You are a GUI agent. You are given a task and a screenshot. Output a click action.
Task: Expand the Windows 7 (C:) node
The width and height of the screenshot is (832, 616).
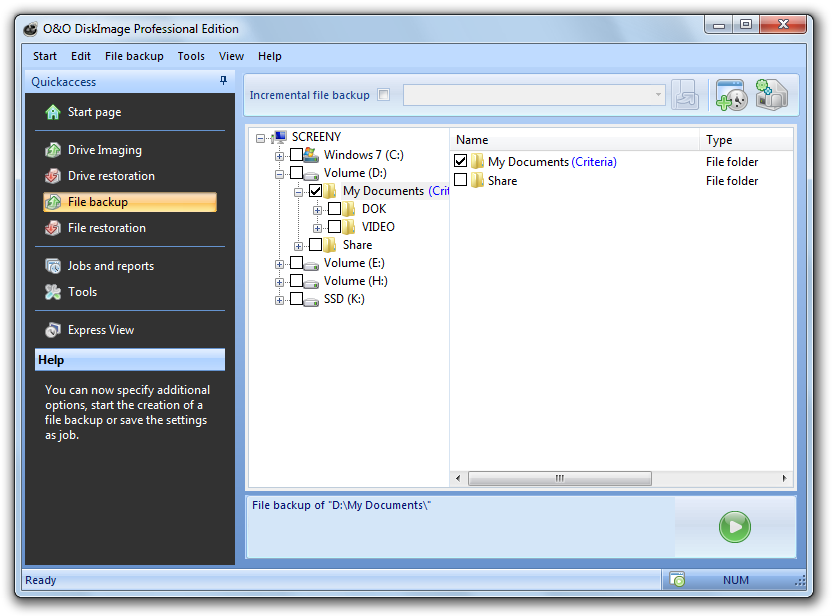point(279,157)
